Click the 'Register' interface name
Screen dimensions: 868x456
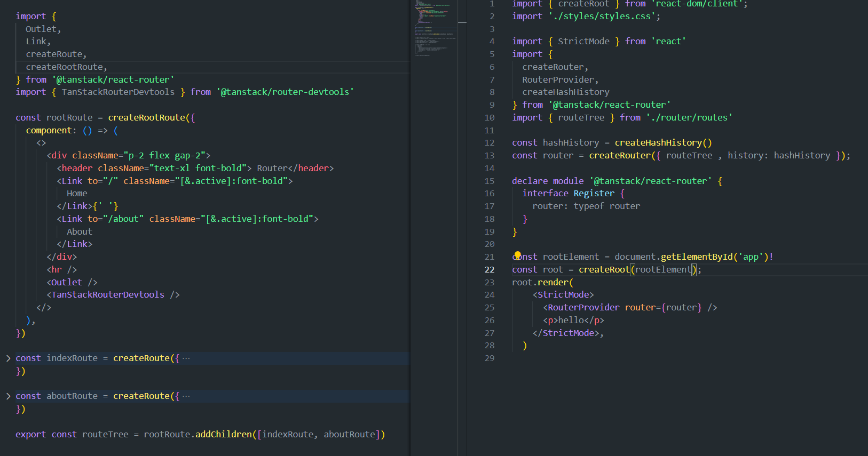[594, 194]
